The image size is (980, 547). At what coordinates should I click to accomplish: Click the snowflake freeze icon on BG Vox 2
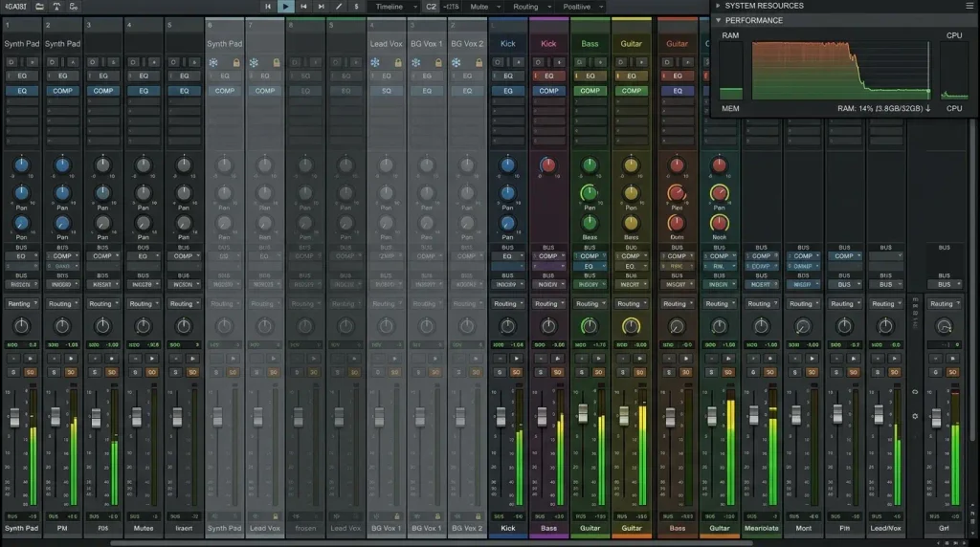457,62
